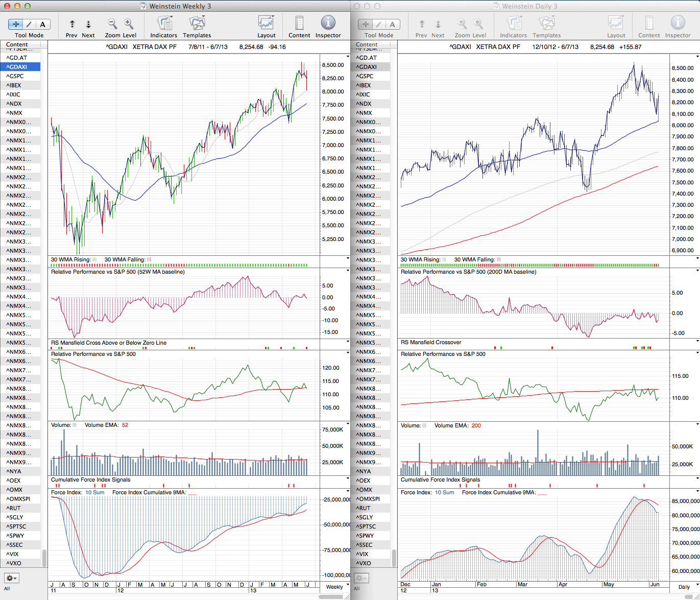
Task: Select ^VIX in the Weekly window symbol list
Action: (13, 554)
